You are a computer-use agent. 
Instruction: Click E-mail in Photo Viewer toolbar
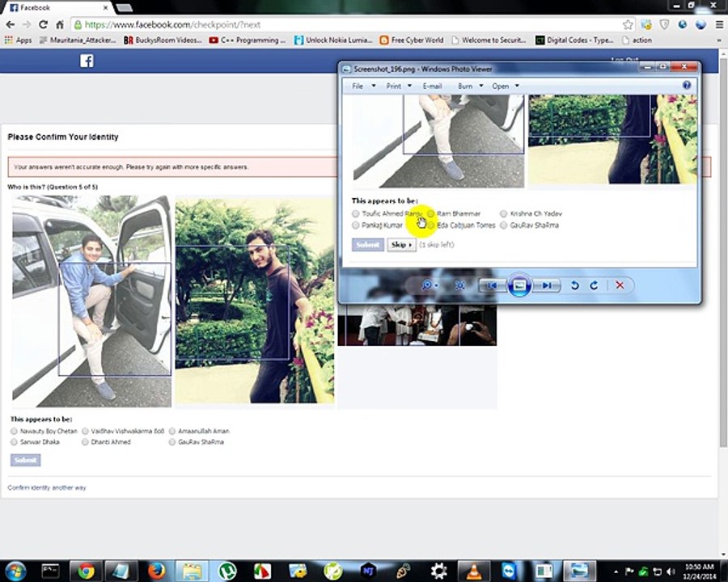(432, 86)
